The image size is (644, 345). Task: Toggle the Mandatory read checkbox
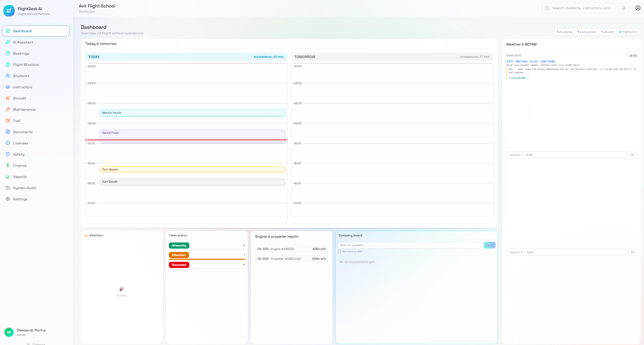pyautogui.click(x=339, y=252)
